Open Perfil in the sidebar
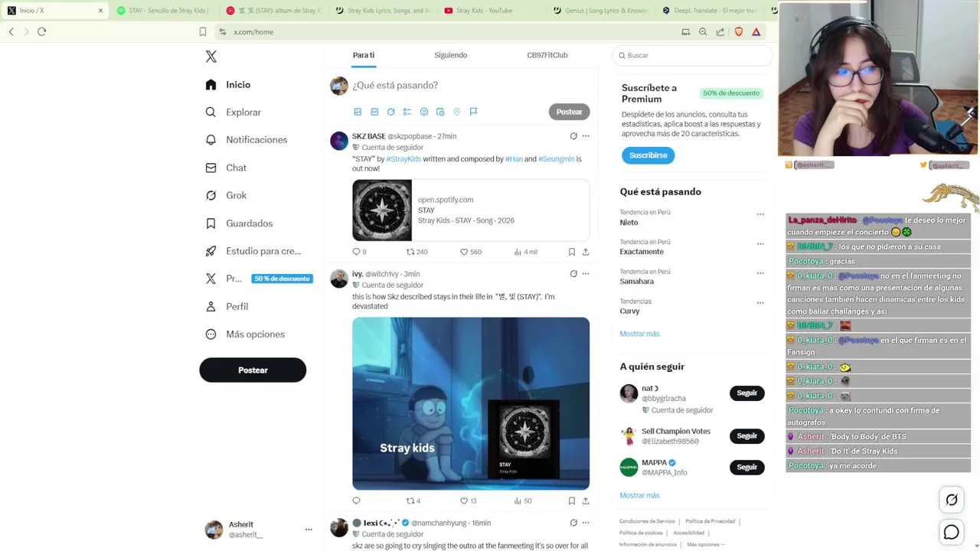The height and width of the screenshot is (551, 980). pyautogui.click(x=227, y=306)
